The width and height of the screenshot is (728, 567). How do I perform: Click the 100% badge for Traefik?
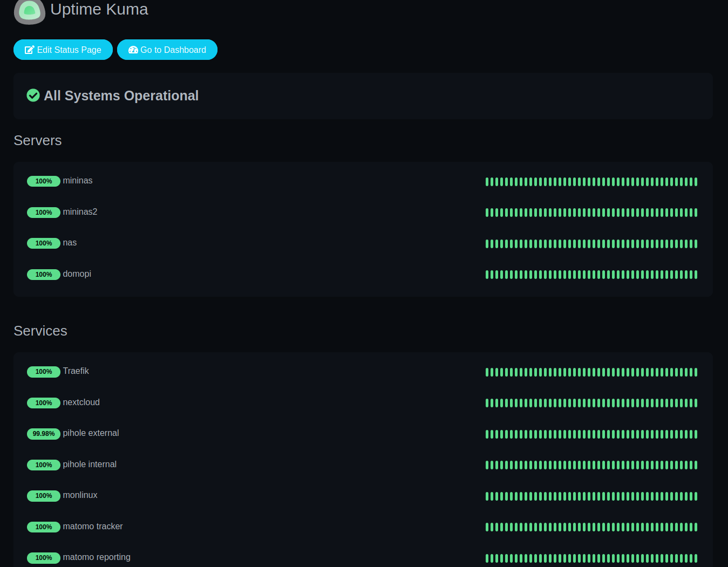44,372
